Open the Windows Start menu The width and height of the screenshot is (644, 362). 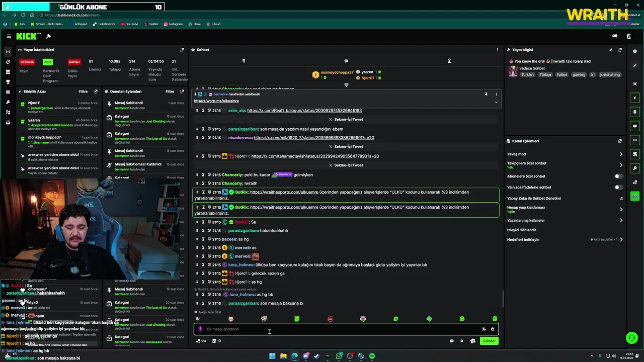[x=272, y=356]
